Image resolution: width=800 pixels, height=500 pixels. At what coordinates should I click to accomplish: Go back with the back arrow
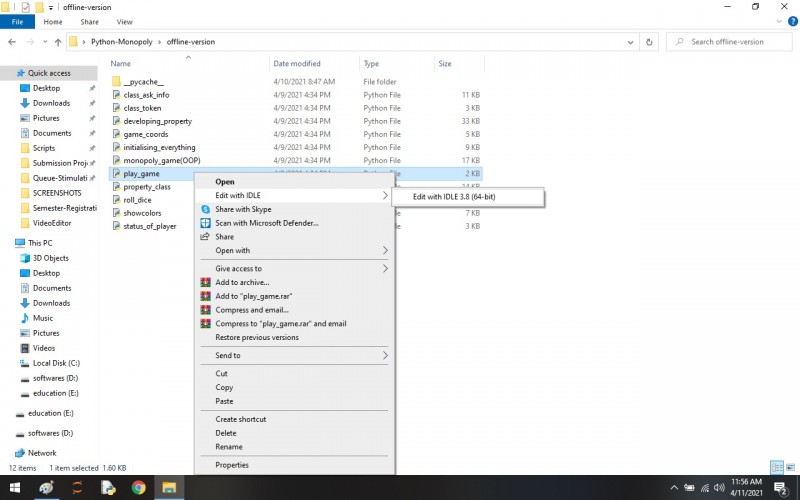(12, 42)
